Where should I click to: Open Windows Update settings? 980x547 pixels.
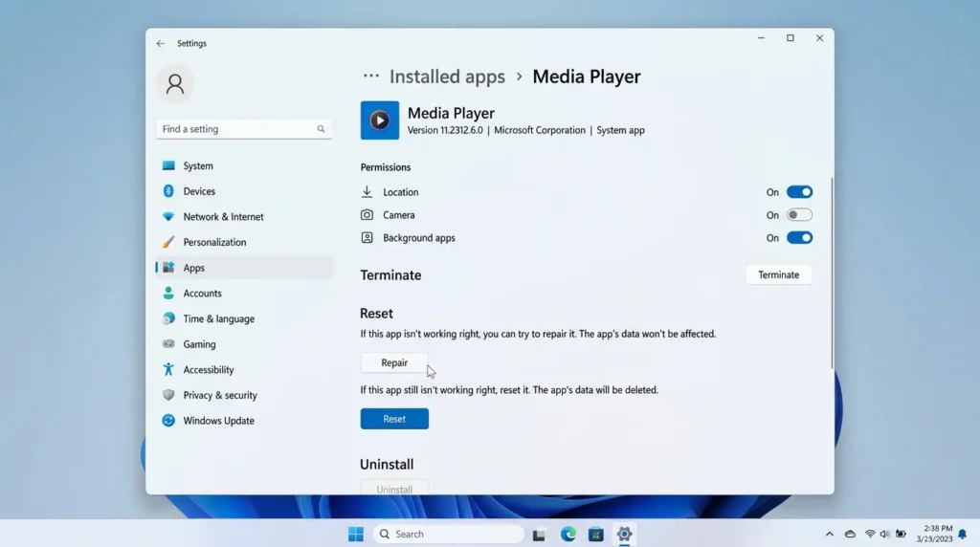[x=244, y=421]
